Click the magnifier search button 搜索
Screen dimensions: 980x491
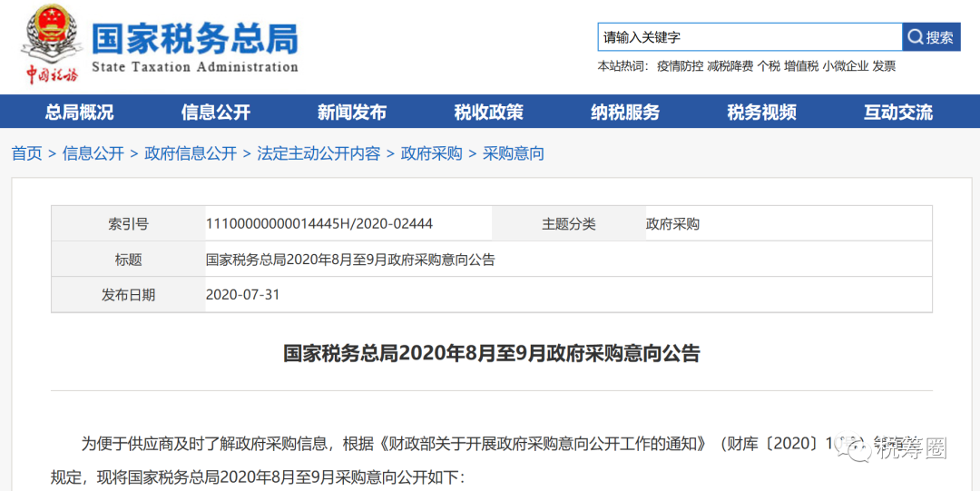click(x=931, y=37)
